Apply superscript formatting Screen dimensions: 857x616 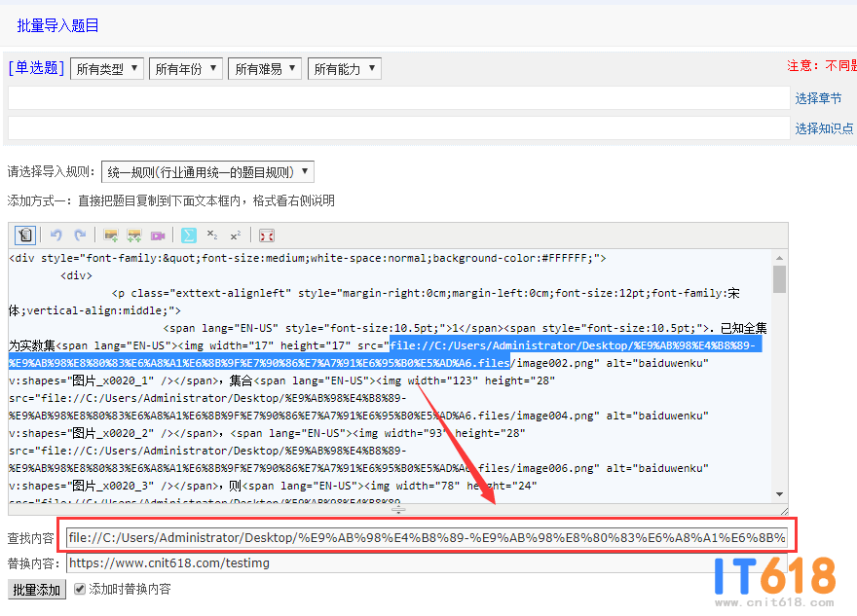point(236,236)
